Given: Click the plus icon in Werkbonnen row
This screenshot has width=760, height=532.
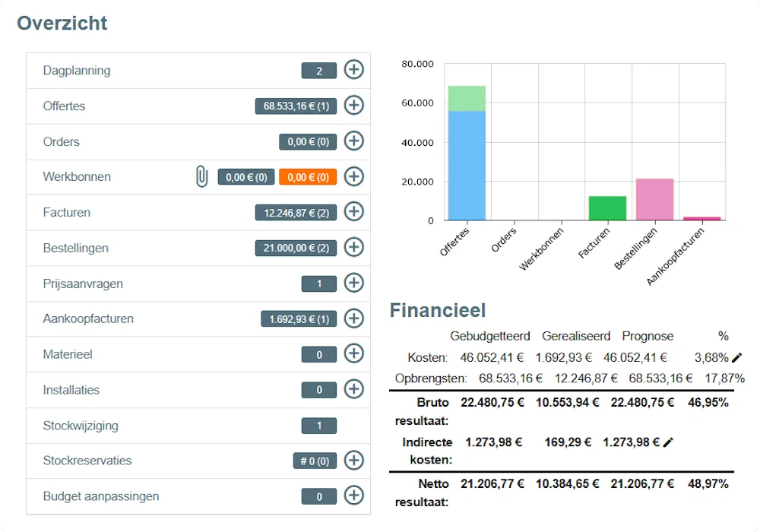Looking at the screenshot, I should click(354, 176).
